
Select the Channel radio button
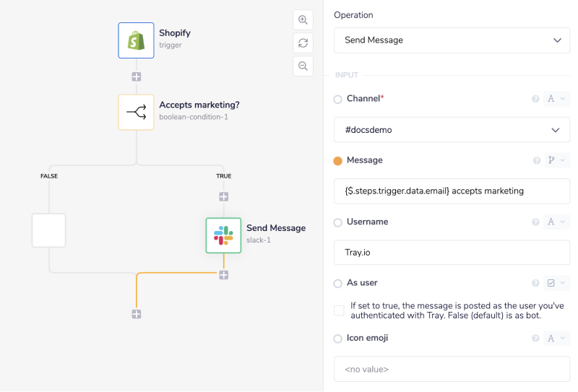(x=337, y=99)
